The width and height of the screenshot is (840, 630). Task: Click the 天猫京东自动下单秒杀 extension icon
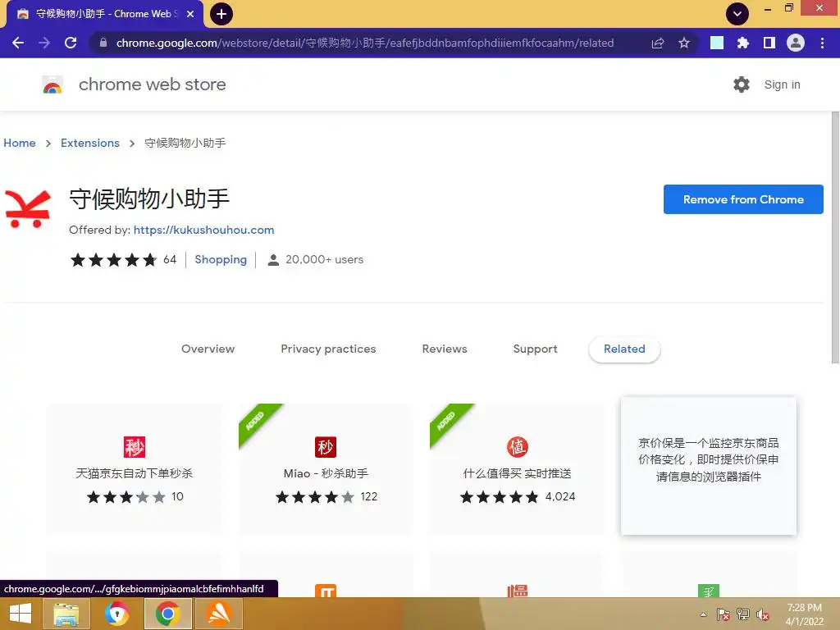tap(135, 447)
